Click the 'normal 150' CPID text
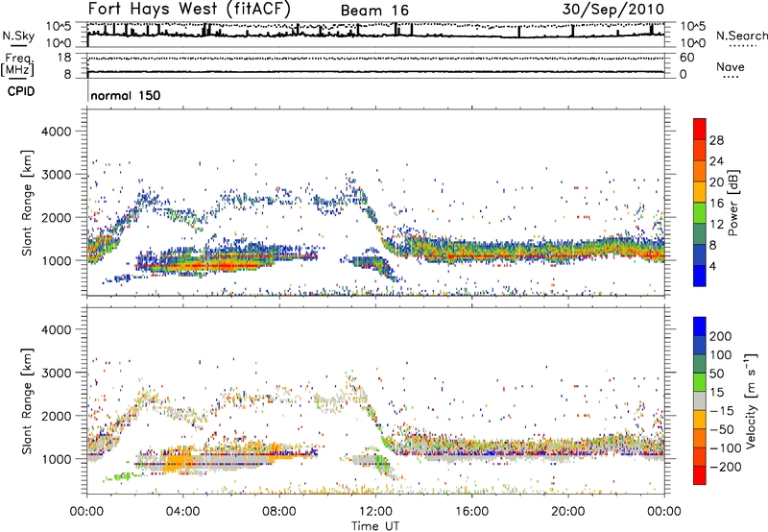The height and width of the screenshot is (532, 768). point(126,95)
